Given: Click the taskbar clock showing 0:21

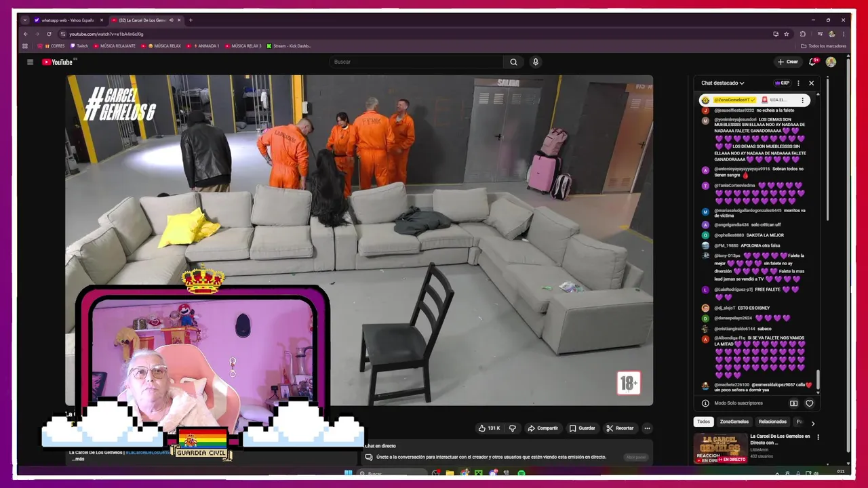Looking at the screenshot, I should (841, 471).
